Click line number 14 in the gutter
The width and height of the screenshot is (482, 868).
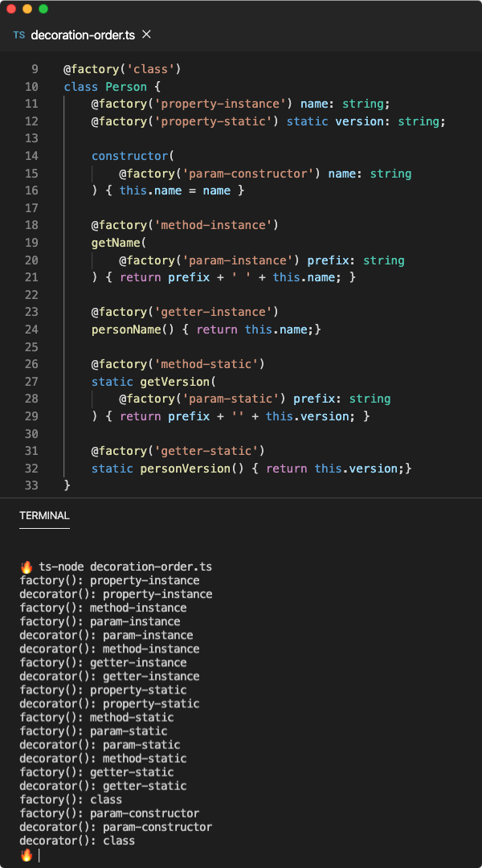coord(31,156)
